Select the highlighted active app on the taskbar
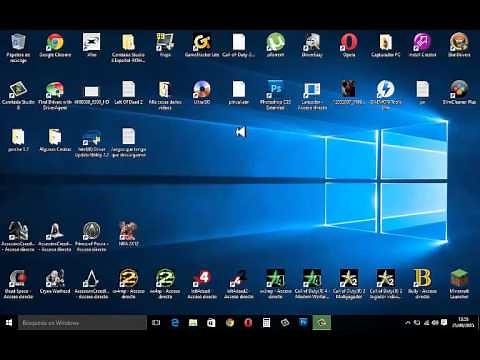The height and width of the screenshot is (360, 480). click(322, 323)
